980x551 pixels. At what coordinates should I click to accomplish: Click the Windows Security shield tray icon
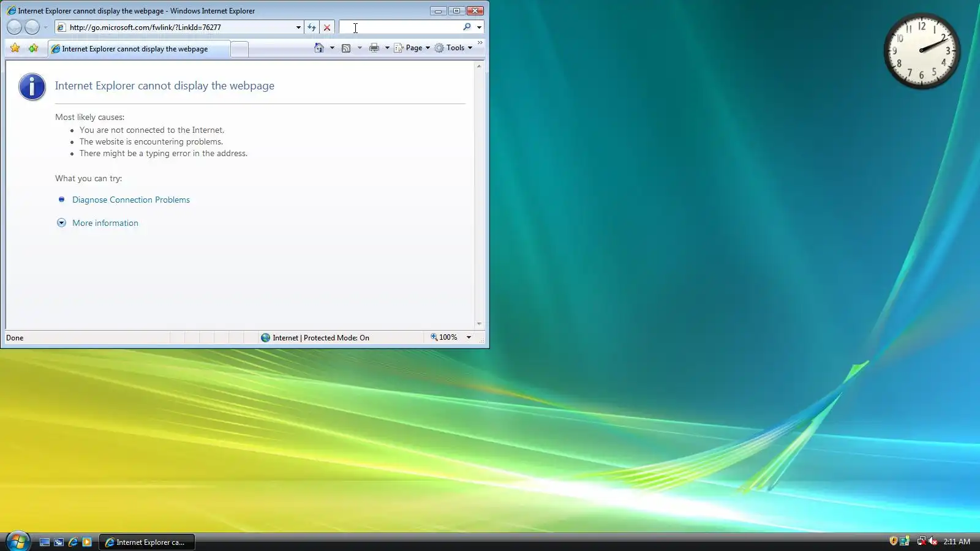[x=894, y=541]
